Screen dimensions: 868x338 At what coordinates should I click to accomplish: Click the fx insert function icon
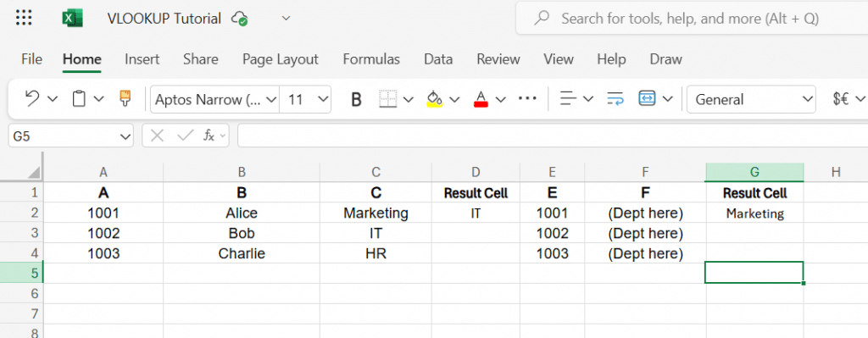click(209, 136)
